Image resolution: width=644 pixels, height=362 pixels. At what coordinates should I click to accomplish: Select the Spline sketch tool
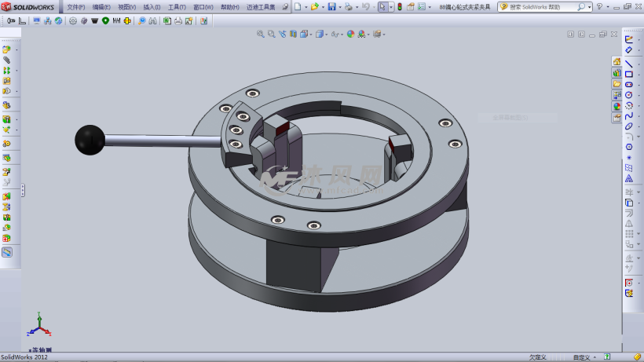[629, 116]
